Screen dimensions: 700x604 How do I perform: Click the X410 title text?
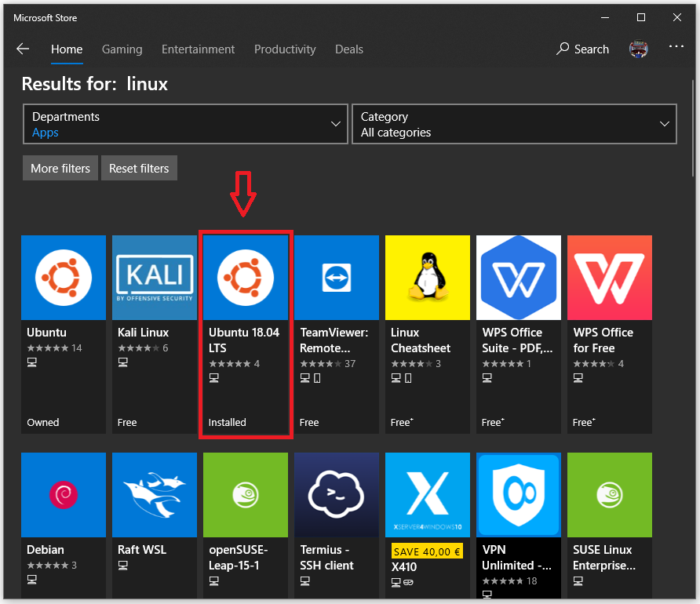(404, 567)
